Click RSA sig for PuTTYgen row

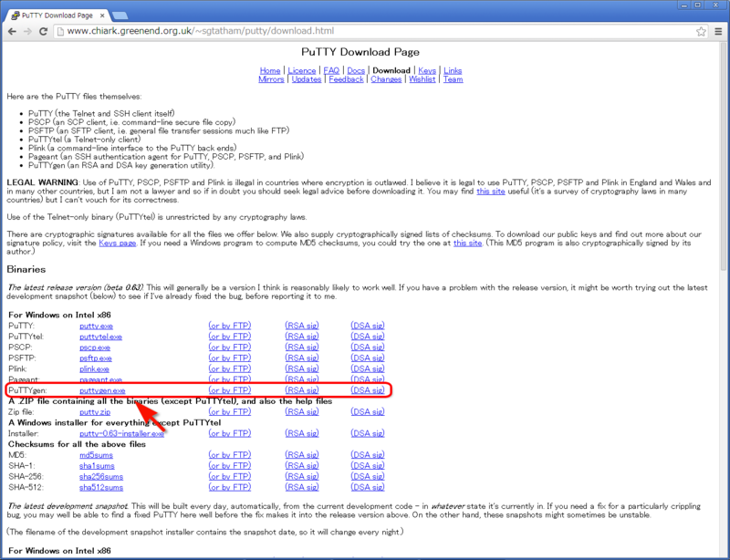(302, 390)
